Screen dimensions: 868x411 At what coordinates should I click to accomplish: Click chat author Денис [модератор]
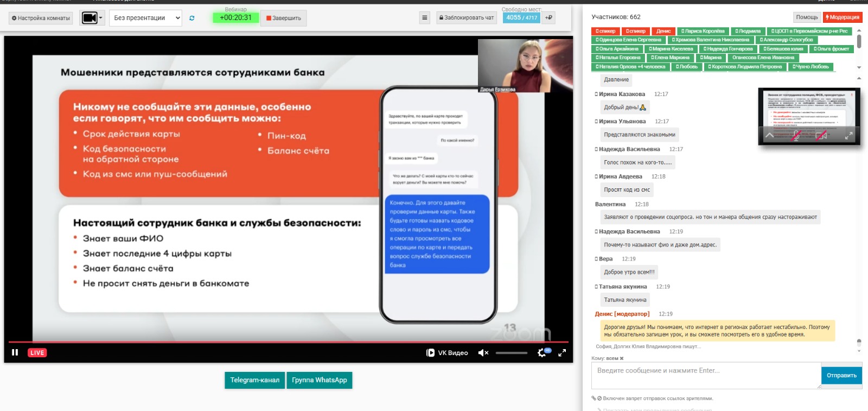(x=622, y=314)
